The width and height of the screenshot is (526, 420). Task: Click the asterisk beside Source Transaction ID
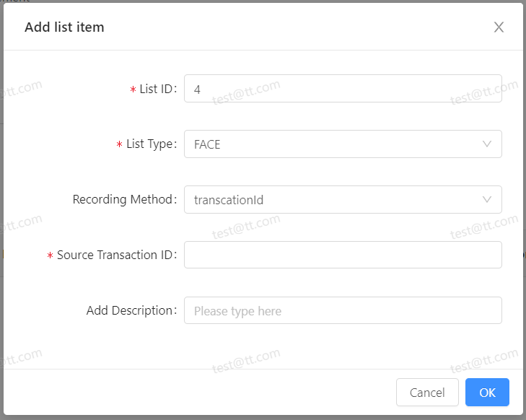(50, 256)
